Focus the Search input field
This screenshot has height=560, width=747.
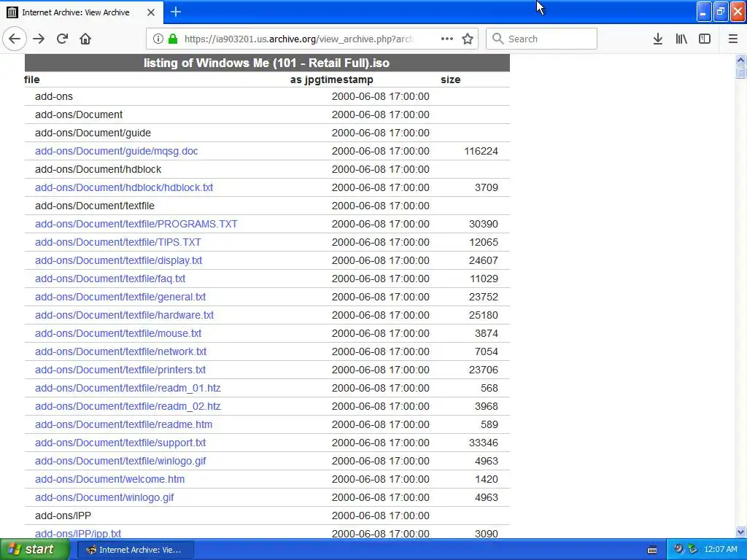click(541, 39)
